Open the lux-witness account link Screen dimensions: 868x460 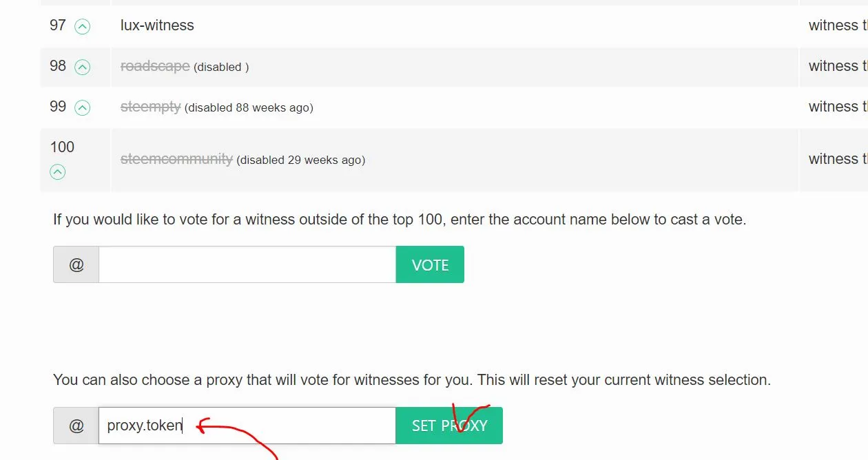click(x=157, y=25)
